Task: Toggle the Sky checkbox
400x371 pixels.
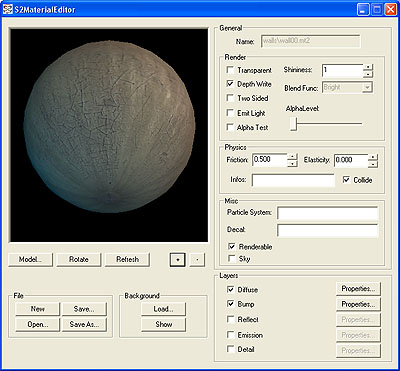Action: click(x=230, y=258)
